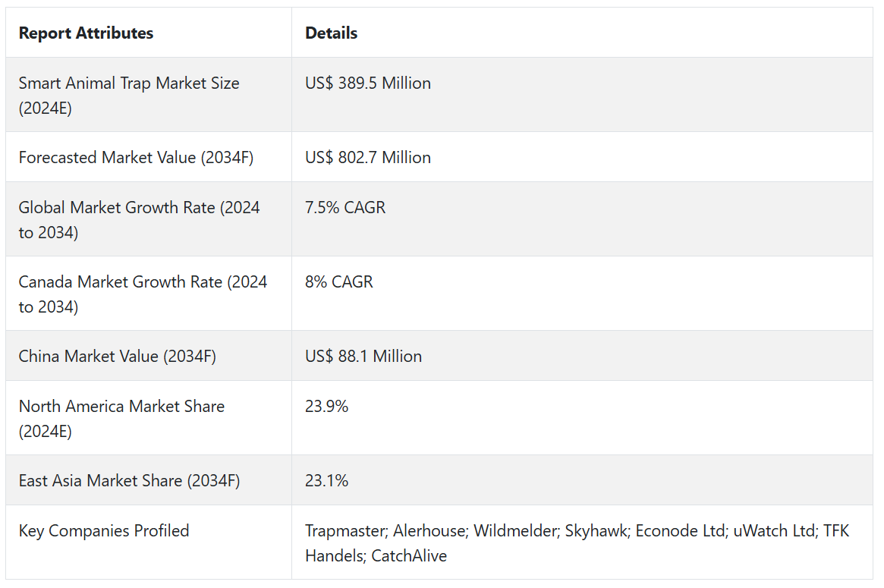Click the Report Attributes column header
Screen dimensions: 884x588
pyautogui.click(x=86, y=33)
